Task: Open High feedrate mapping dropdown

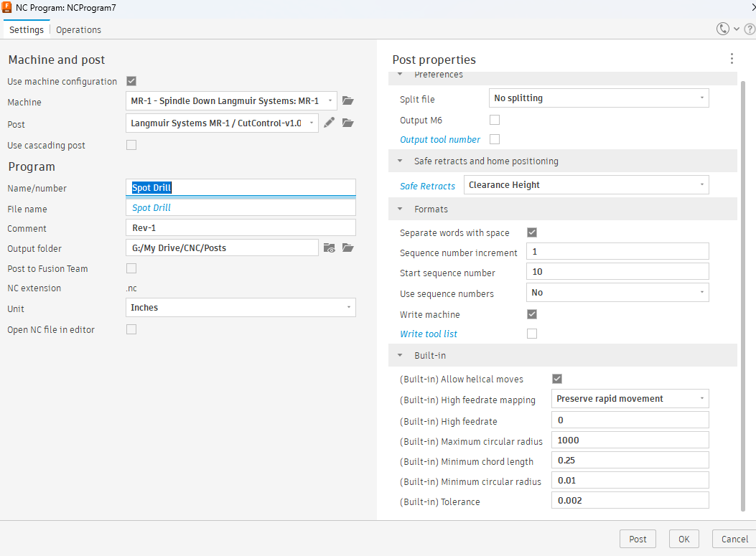Action: (x=630, y=398)
